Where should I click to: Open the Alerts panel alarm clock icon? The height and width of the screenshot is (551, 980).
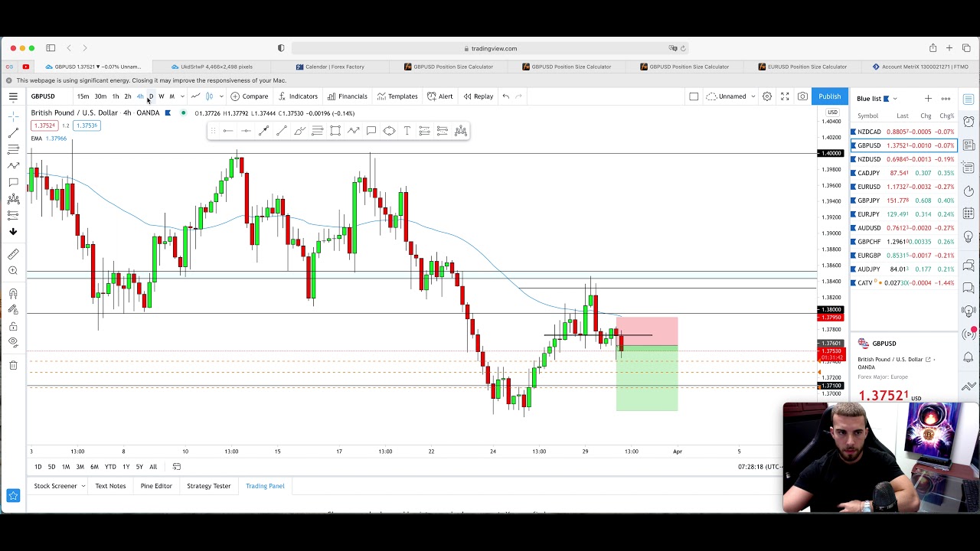point(969,122)
